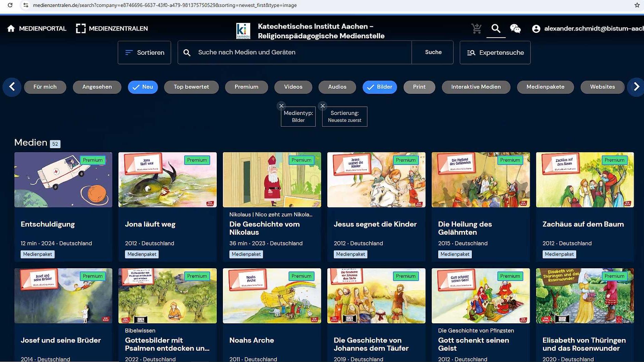This screenshot has height=362, width=644.
Task: Select the Top bewertet filter chip
Action: (x=191, y=87)
